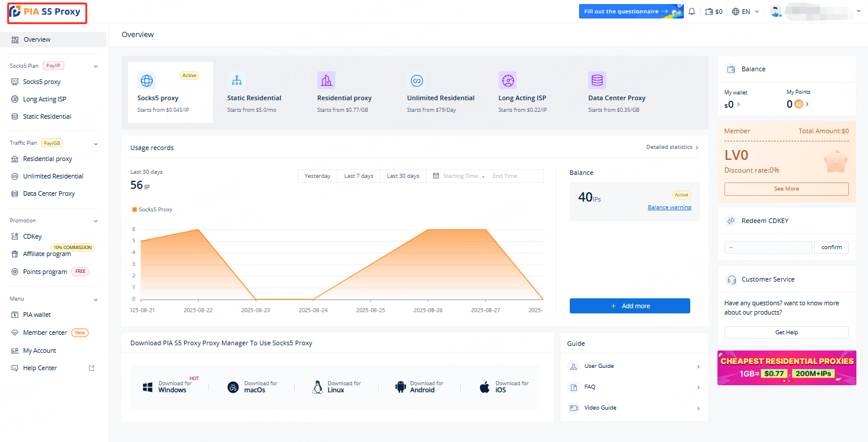Open Residential proxy in the sidebar
The image size is (868, 442).
coord(47,159)
